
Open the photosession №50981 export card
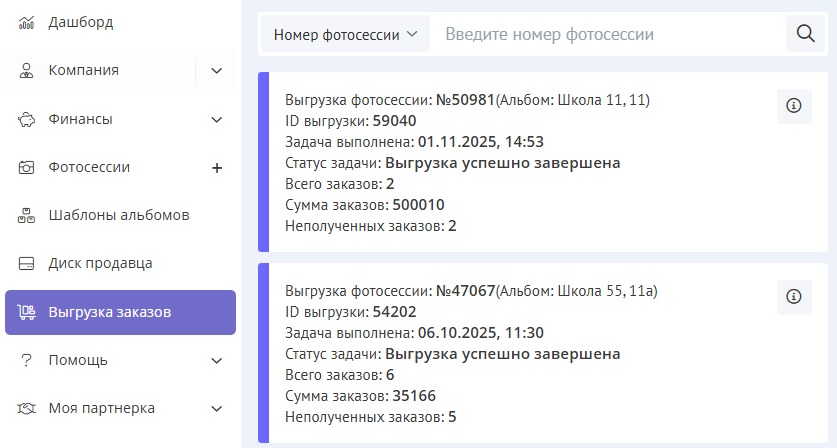(x=500, y=163)
